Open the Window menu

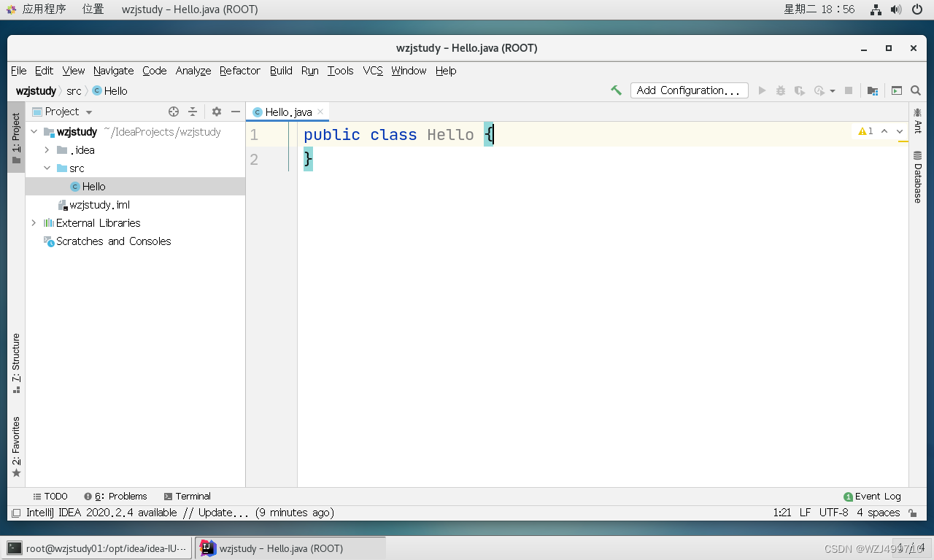tap(409, 71)
